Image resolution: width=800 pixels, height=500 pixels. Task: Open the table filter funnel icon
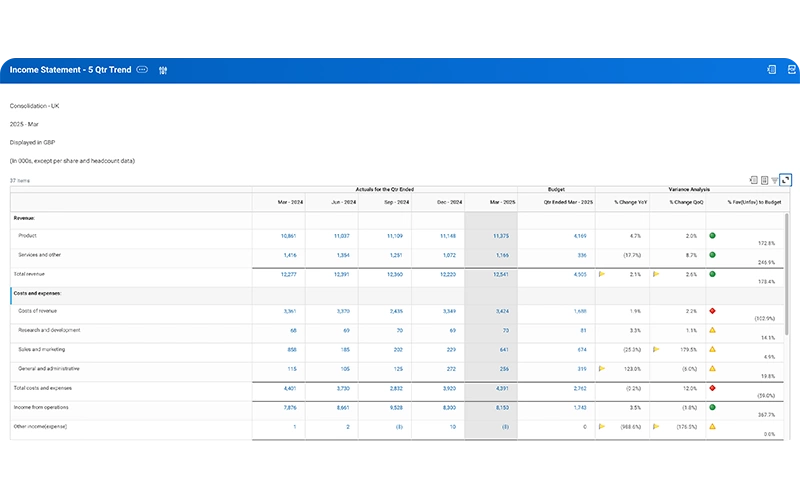click(774, 180)
